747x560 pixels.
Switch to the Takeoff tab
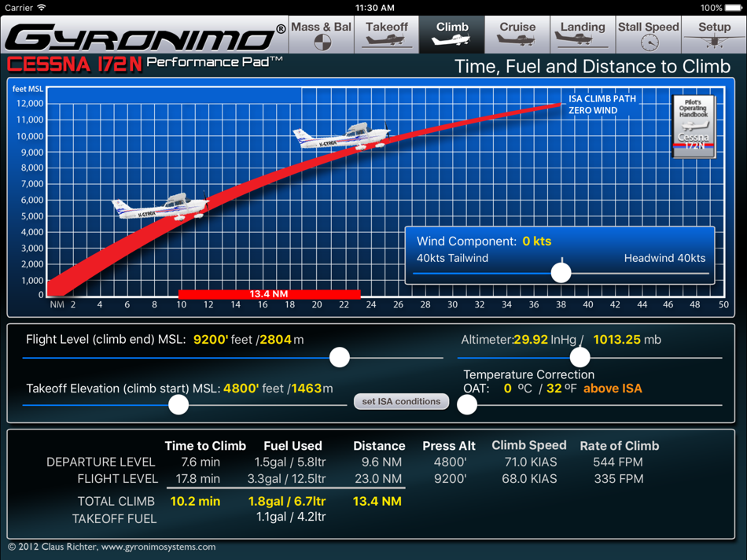pos(386,35)
